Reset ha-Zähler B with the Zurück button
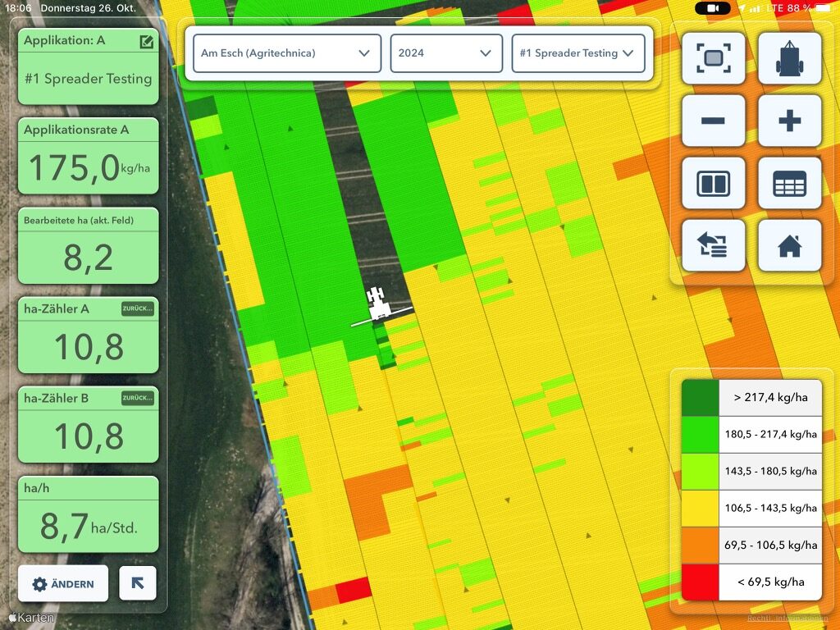840x630 pixels. tap(137, 398)
